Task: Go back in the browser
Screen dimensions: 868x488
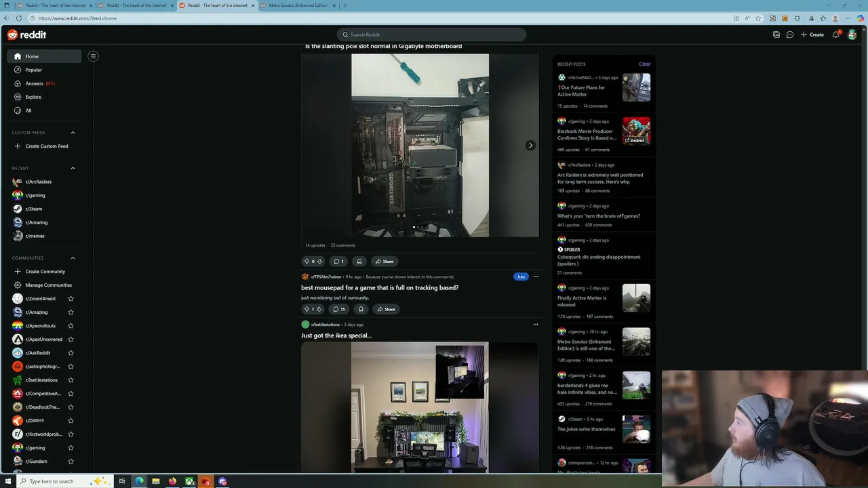Action: coord(7,18)
